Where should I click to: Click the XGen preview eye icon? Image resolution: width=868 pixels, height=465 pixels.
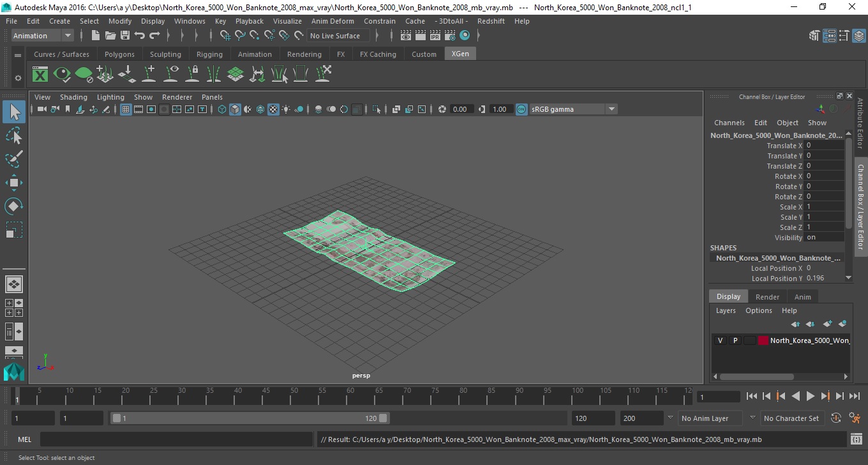click(62, 75)
